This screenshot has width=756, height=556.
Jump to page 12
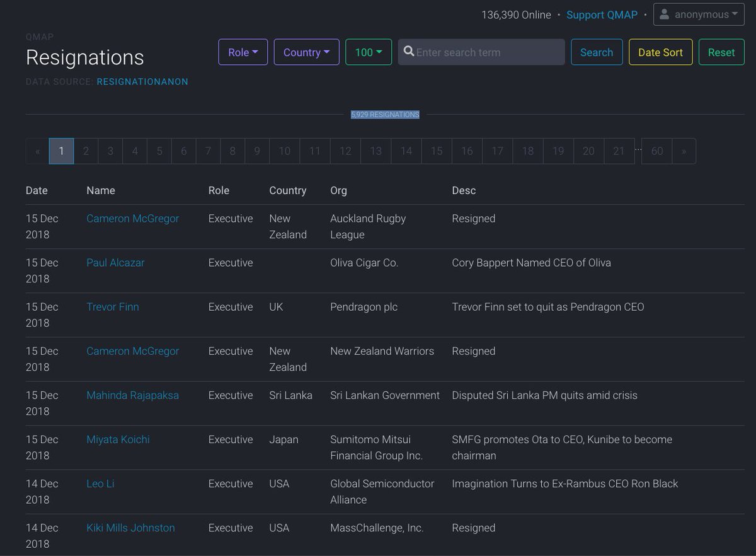(x=345, y=151)
